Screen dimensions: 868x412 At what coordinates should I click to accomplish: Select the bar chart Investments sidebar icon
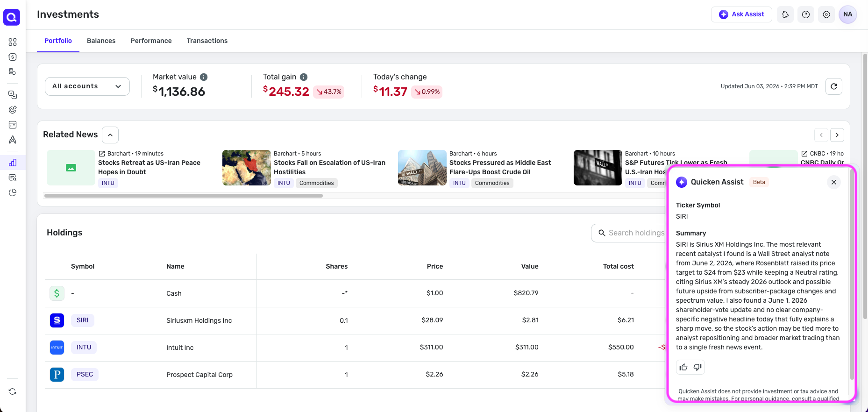(13, 163)
